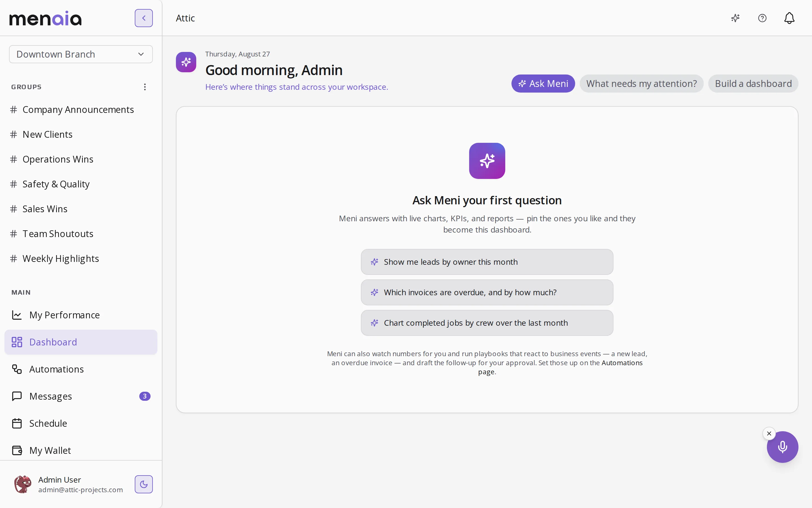This screenshot has width=812, height=508.
Task: Click the Schedule calendar icon
Action: tap(17, 423)
